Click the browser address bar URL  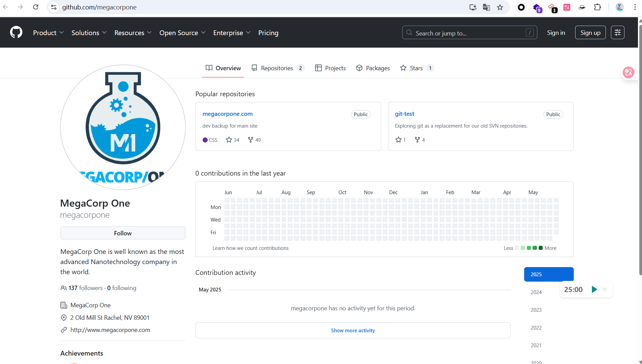[x=99, y=7]
